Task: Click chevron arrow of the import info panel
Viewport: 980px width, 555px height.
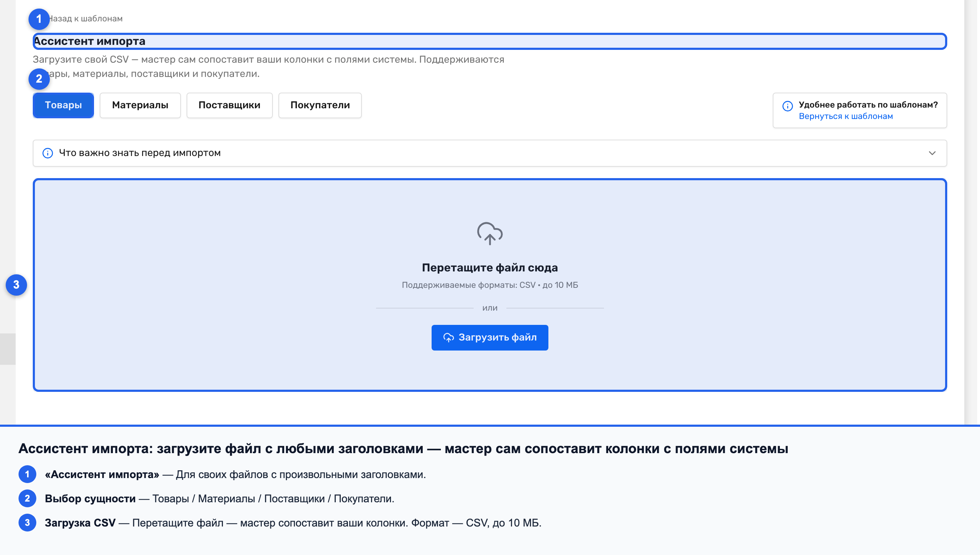Action: tap(932, 153)
